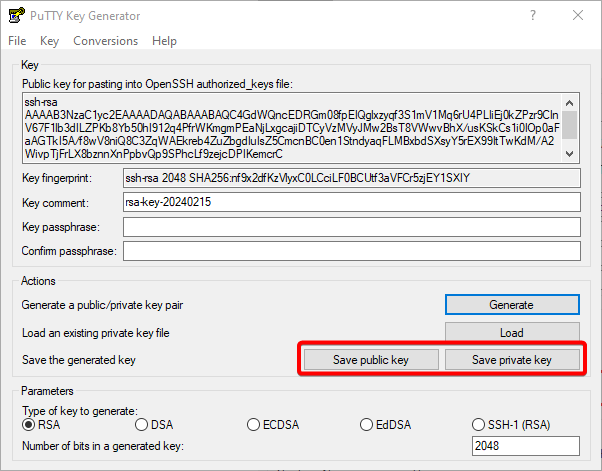Click the 'Key comment:' label
The width and height of the screenshot is (602, 471).
(55, 203)
